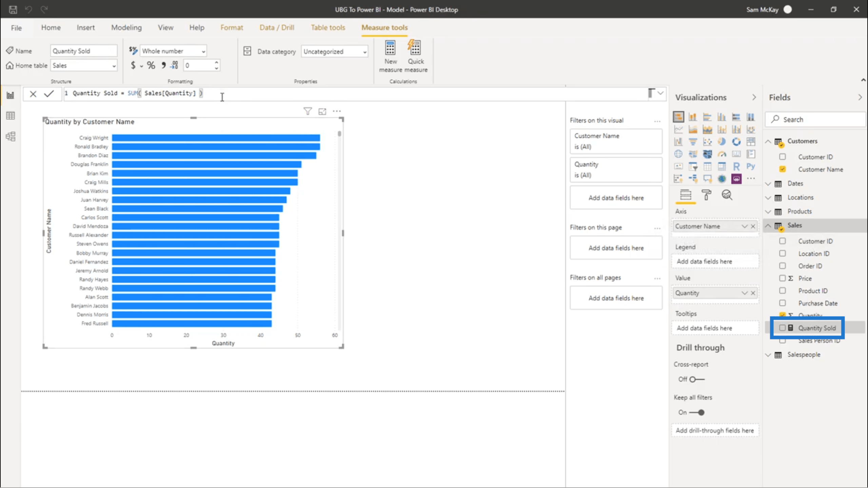Screen dimensions: 868x488
Task: Click the Modeling ribbon tab
Action: [126, 27]
